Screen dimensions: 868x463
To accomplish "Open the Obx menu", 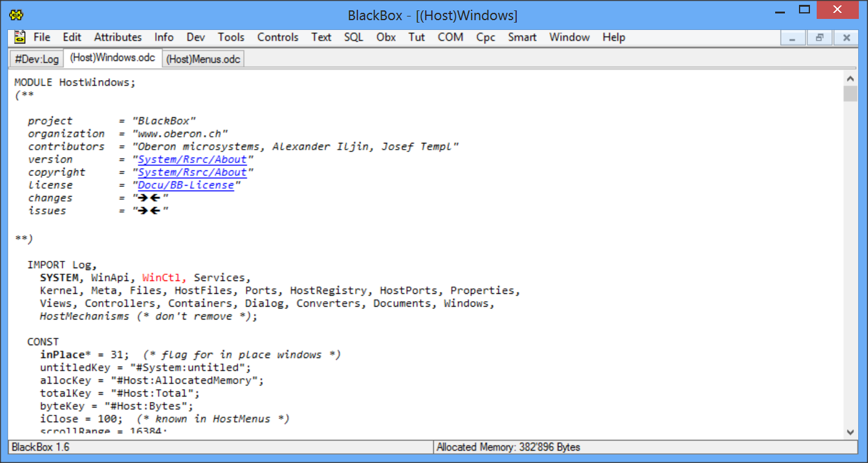I will point(385,37).
